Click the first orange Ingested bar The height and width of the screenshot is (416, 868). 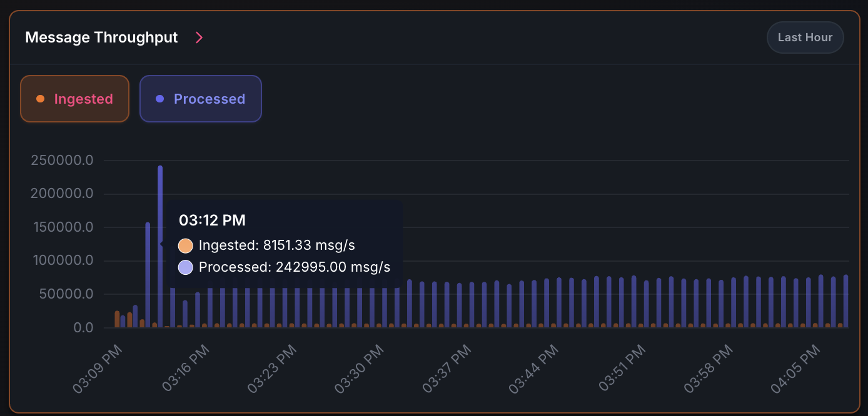point(117,319)
